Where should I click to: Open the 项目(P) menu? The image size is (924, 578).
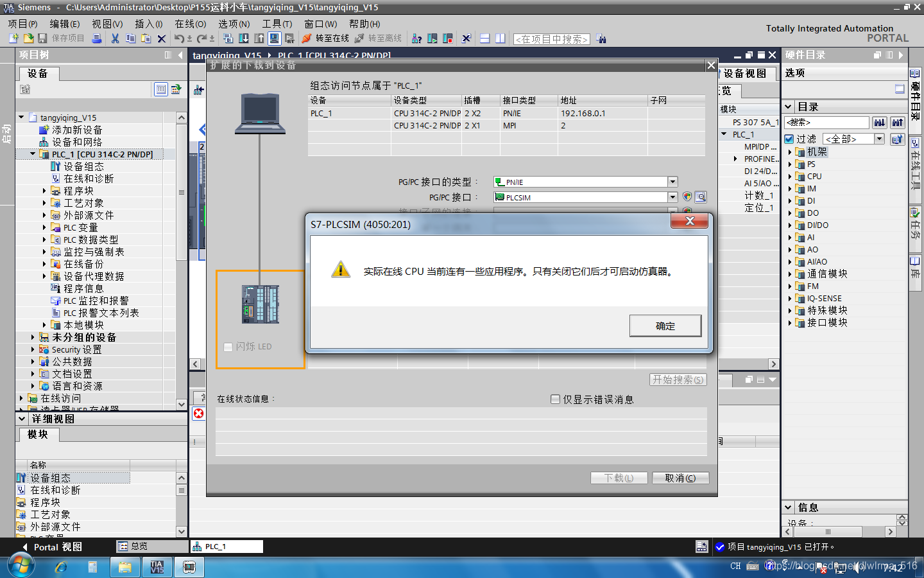23,24
